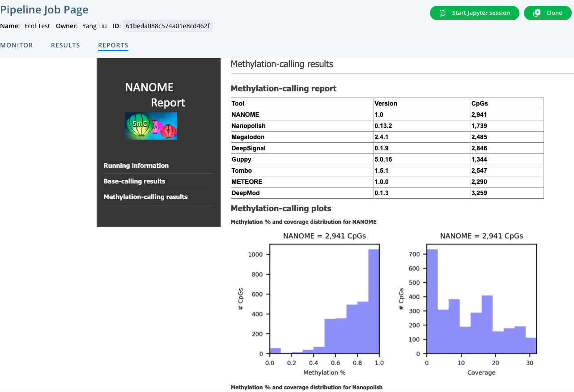Screen dimensions: 574x392
Task: Open Methylation-calling results in sidebar
Action: 145,197
